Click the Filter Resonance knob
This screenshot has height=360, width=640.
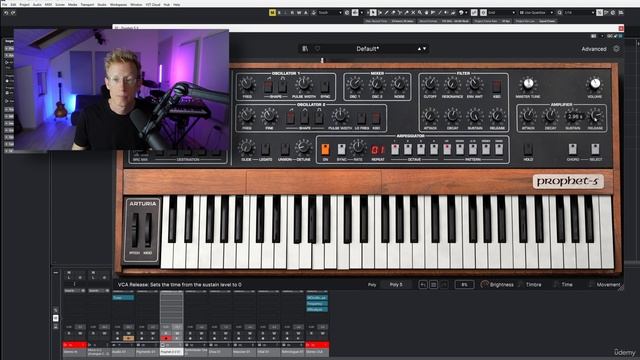[452, 84]
